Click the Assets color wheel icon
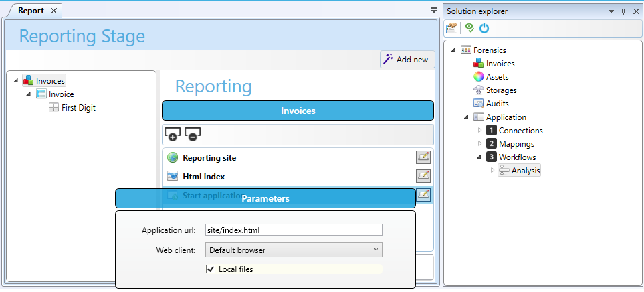The width and height of the screenshot is (644, 292). pyautogui.click(x=478, y=77)
